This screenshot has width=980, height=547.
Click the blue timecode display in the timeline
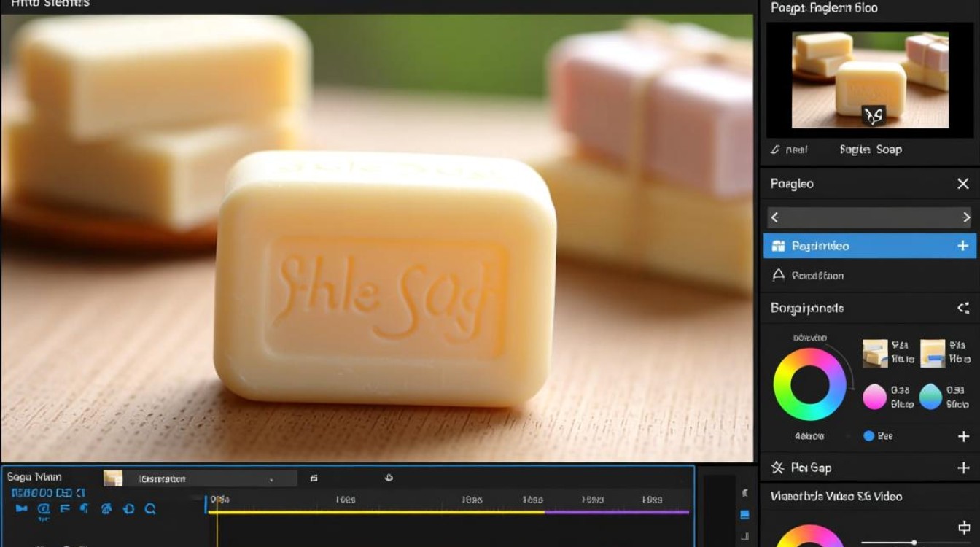(49, 493)
